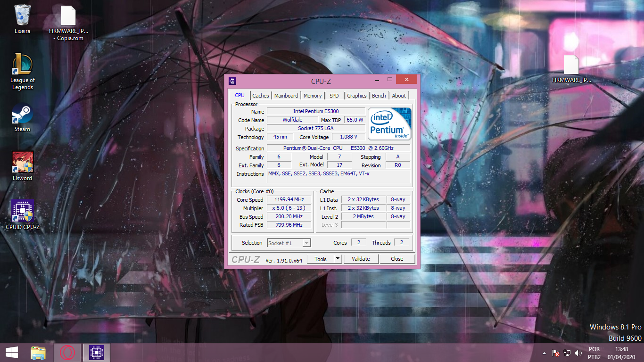Open the volume speaker tray icon
Screen dimensions: 644x362
tap(578, 353)
